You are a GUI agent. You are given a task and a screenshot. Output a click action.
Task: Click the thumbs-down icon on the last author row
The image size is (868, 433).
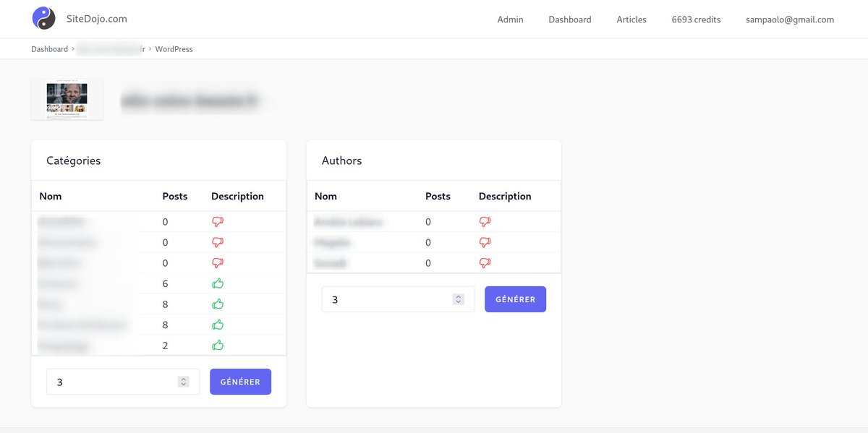click(485, 262)
